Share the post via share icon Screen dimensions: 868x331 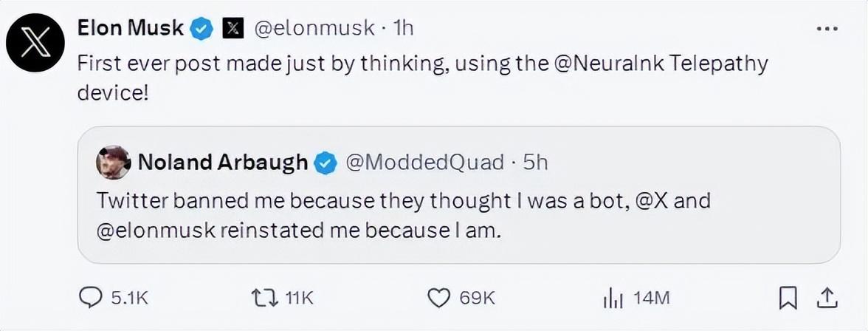[827, 297]
